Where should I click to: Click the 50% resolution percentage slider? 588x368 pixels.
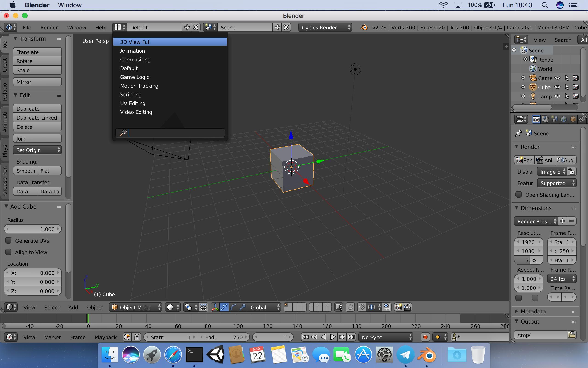click(x=529, y=260)
